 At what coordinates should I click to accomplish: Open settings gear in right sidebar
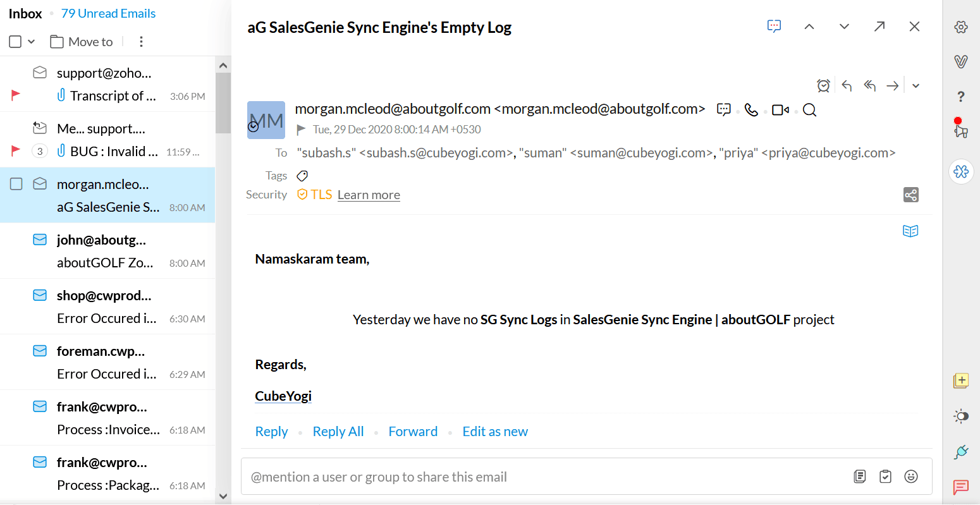(x=961, y=27)
